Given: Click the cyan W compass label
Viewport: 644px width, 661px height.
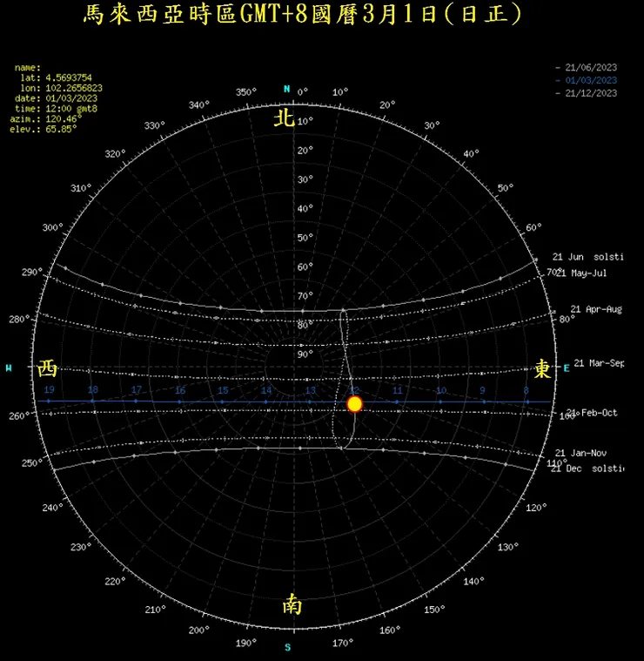Looking at the screenshot, I should 9,368.
